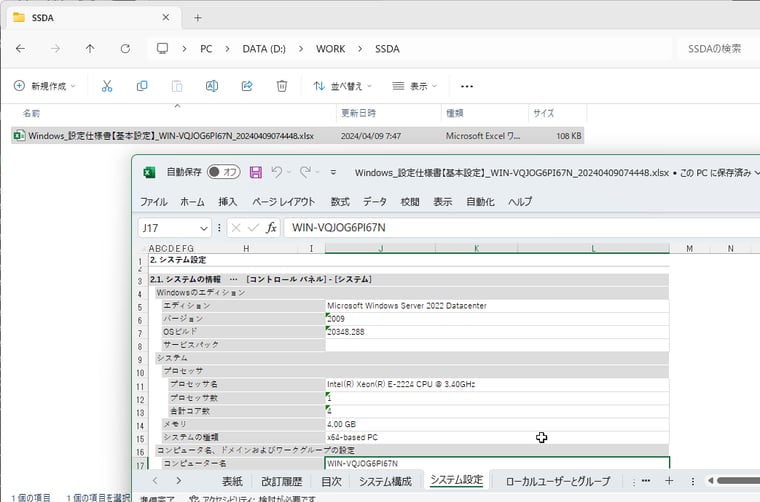This screenshot has height=502, width=760.
Task: Switch to the 表紙 sheet tab
Action: [232, 481]
